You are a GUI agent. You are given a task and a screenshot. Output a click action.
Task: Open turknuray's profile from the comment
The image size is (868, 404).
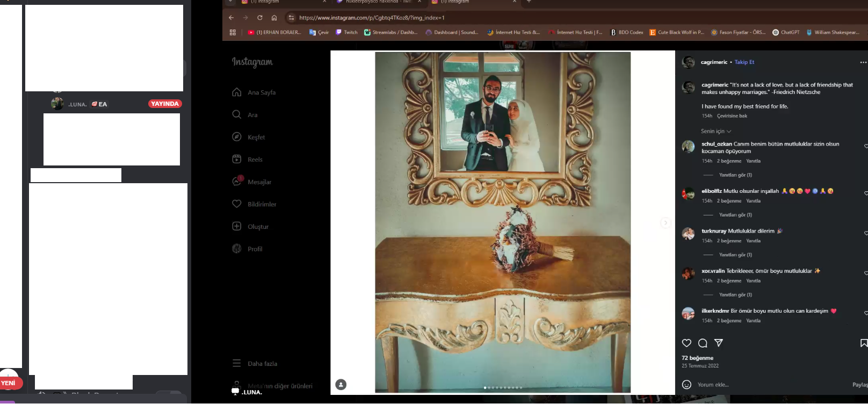[x=714, y=231]
